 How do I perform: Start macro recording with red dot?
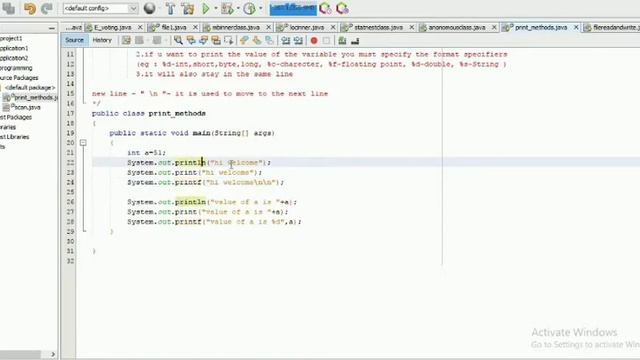314,40
